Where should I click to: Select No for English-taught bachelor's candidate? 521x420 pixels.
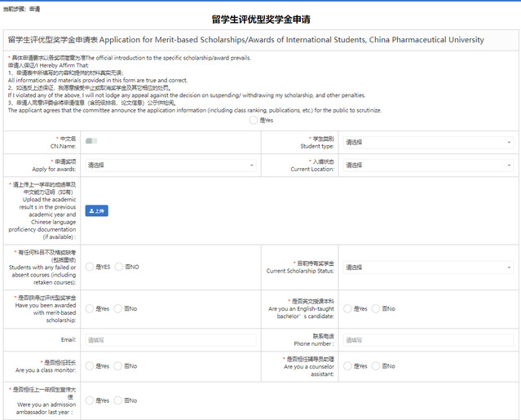click(x=377, y=309)
